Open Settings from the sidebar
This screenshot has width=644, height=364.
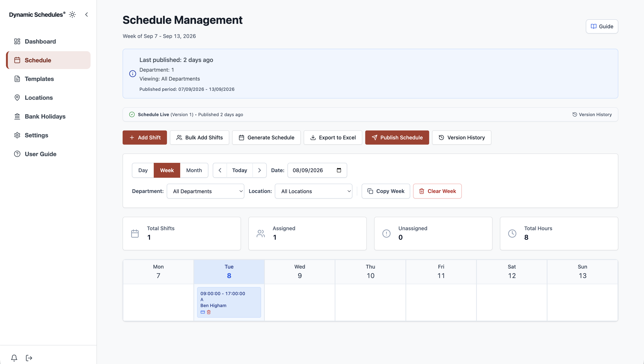click(x=48, y=135)
